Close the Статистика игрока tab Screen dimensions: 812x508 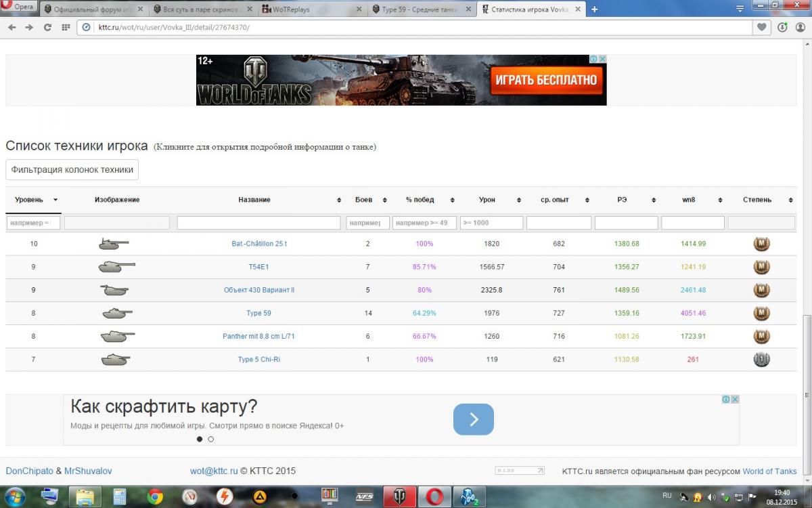point(577,9)
